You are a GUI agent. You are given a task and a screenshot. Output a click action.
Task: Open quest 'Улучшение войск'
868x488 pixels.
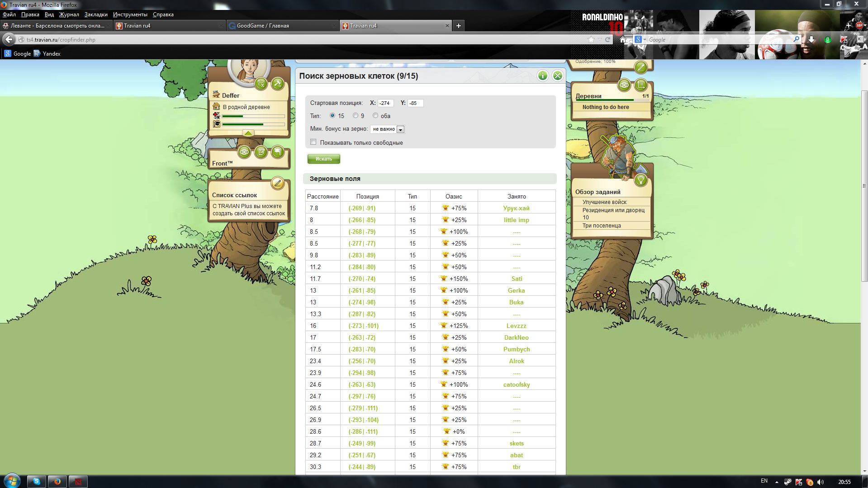click(604, 202)
